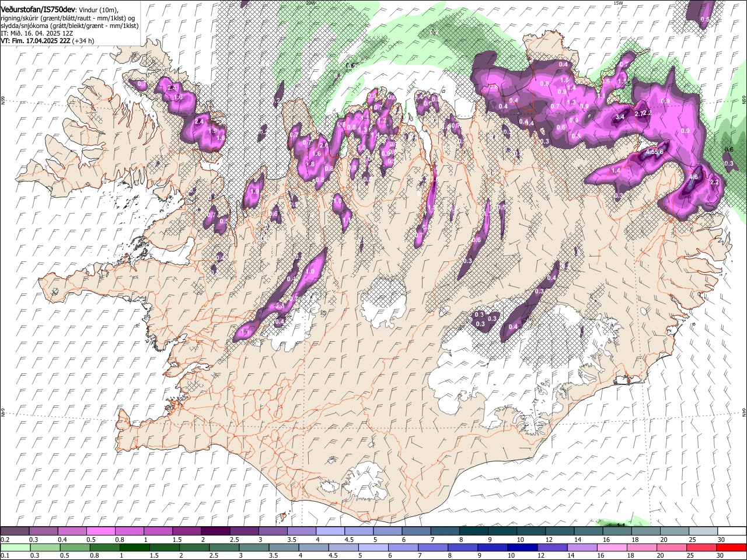Click the 'VT: Fim. 17.04.2025 22Z (+34 h)' line
This screenshot has height=560, width=747.
(48, 41)
